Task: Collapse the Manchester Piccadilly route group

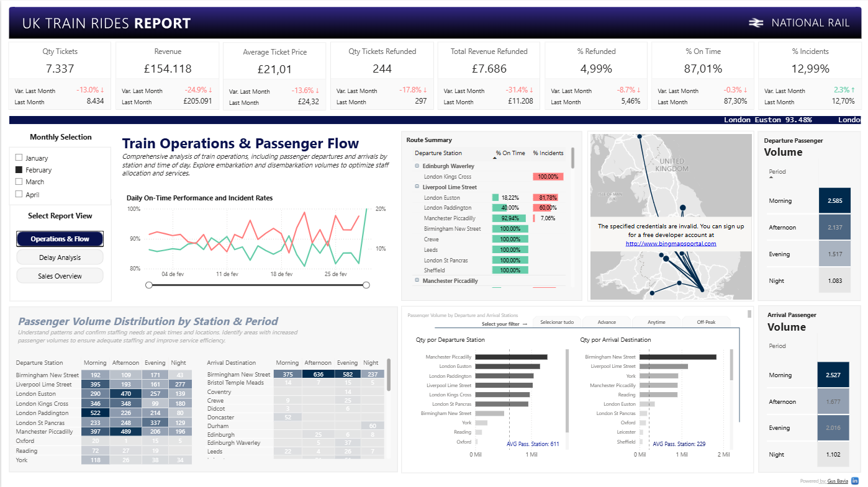Action: click(x=417, y=281)
